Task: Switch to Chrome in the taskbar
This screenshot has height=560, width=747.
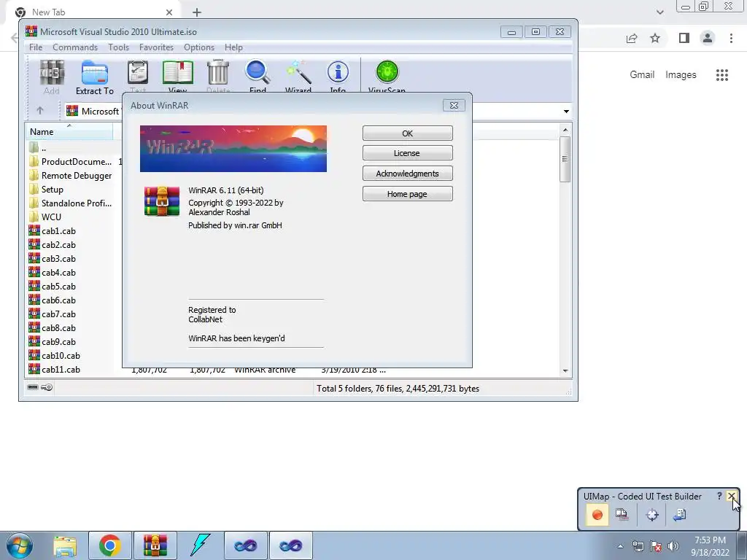Action: (109, 545)
